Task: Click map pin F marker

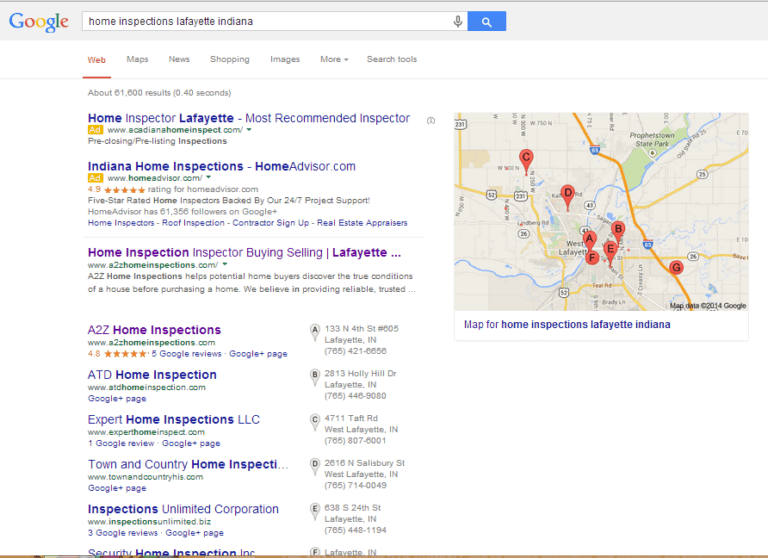Action: (592, 258)
